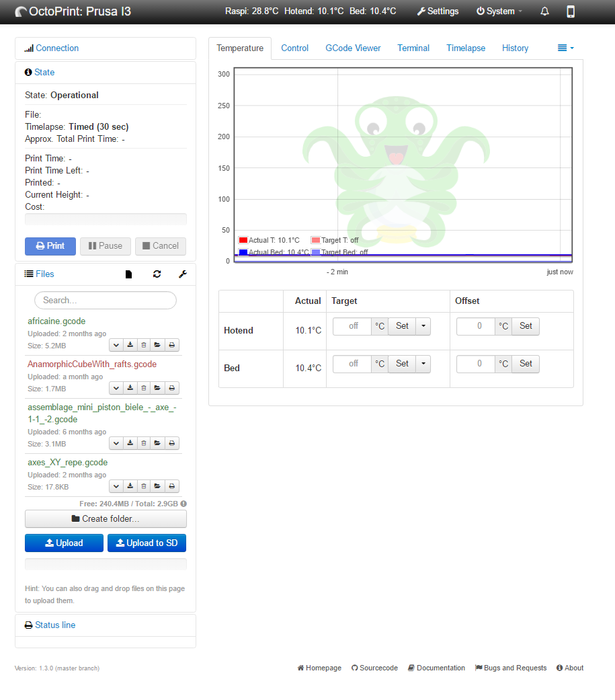This screenshot has height=700, width=615.
Task: Download africaine.gcode
Action: click(130, 345)
